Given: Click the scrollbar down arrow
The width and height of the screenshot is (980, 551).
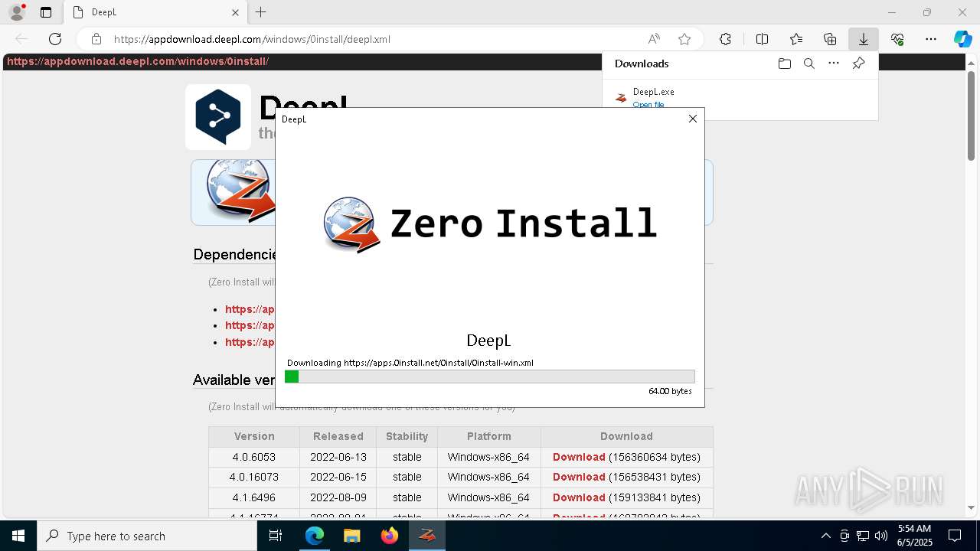Looking at the screenshot, I should point(971,507).
